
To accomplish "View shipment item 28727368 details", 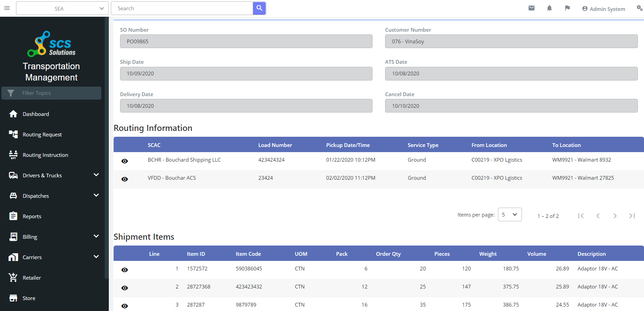I will coord(125,287).
